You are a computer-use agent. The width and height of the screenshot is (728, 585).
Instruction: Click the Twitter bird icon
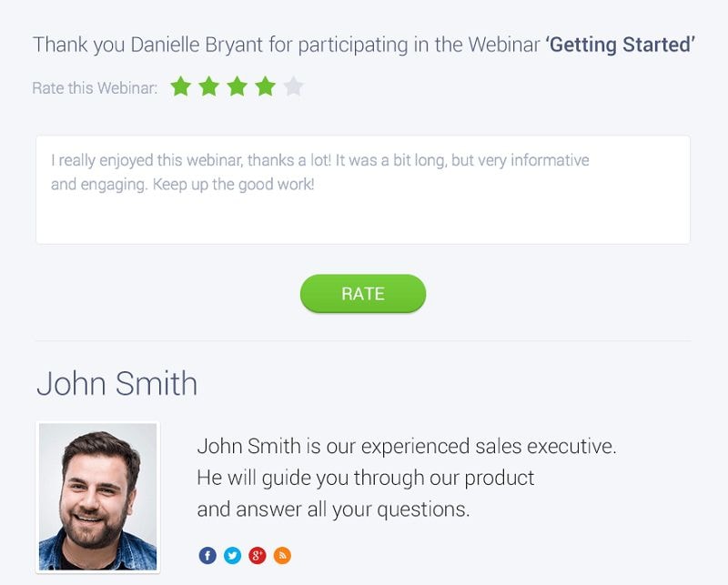[x=232, y=555]
